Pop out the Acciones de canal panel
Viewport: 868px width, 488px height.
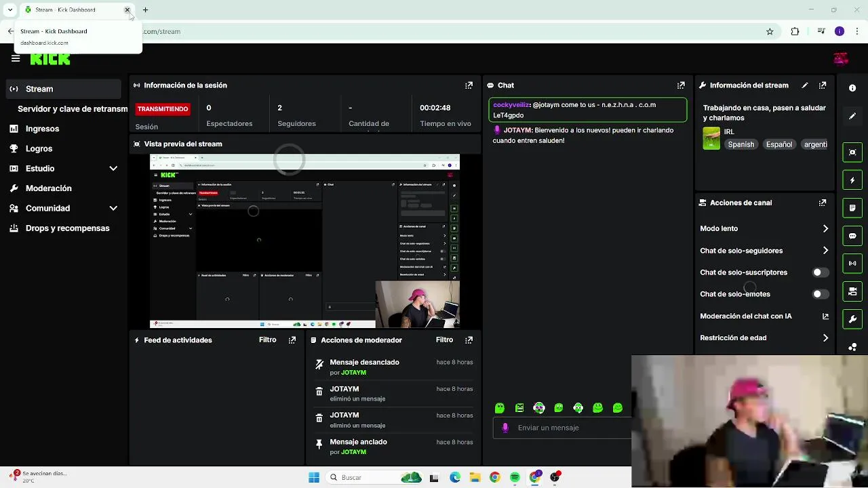[x=823, y=203]
